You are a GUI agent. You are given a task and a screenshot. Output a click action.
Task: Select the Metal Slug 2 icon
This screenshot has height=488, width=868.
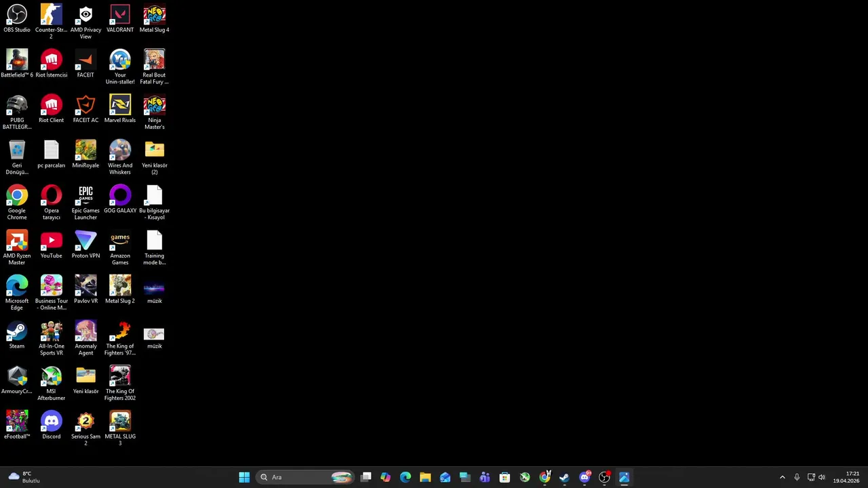120,290
